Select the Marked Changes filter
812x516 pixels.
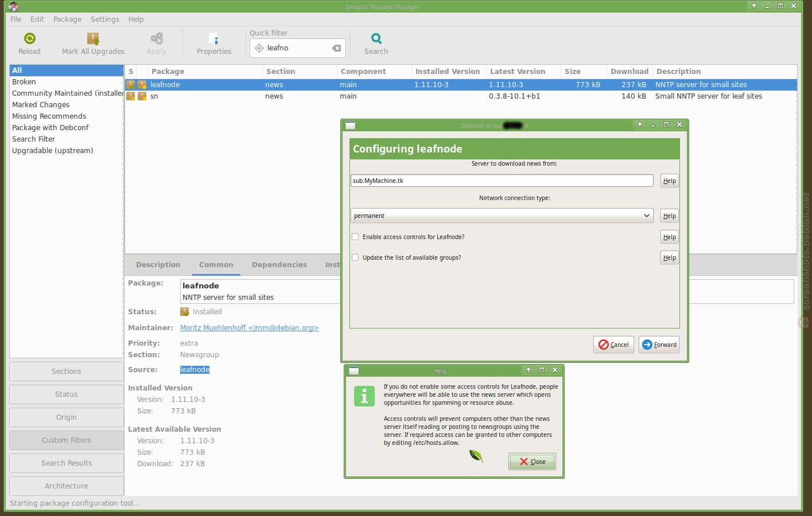click(x=67, y=105)
